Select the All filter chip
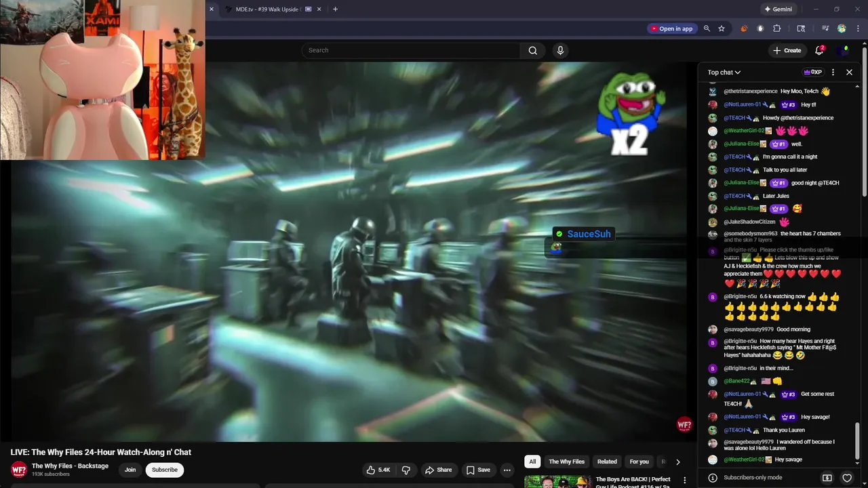868x488 pixels. pyautogui.click(x=532, y=462)
